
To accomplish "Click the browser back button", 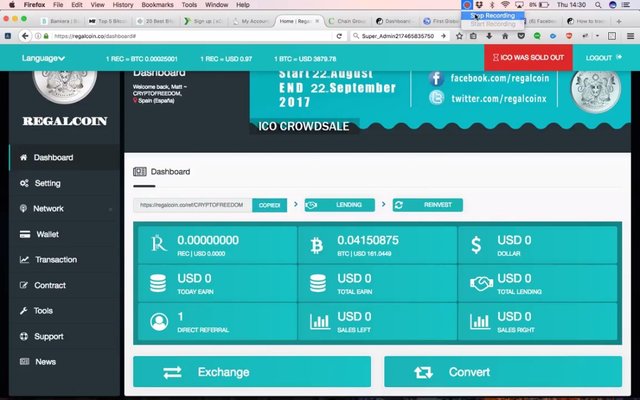I will [25, 36].
